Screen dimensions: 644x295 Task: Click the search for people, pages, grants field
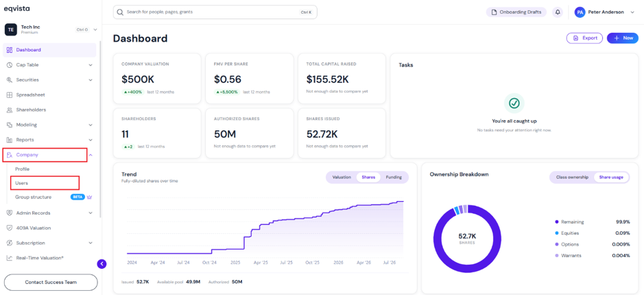215,12
